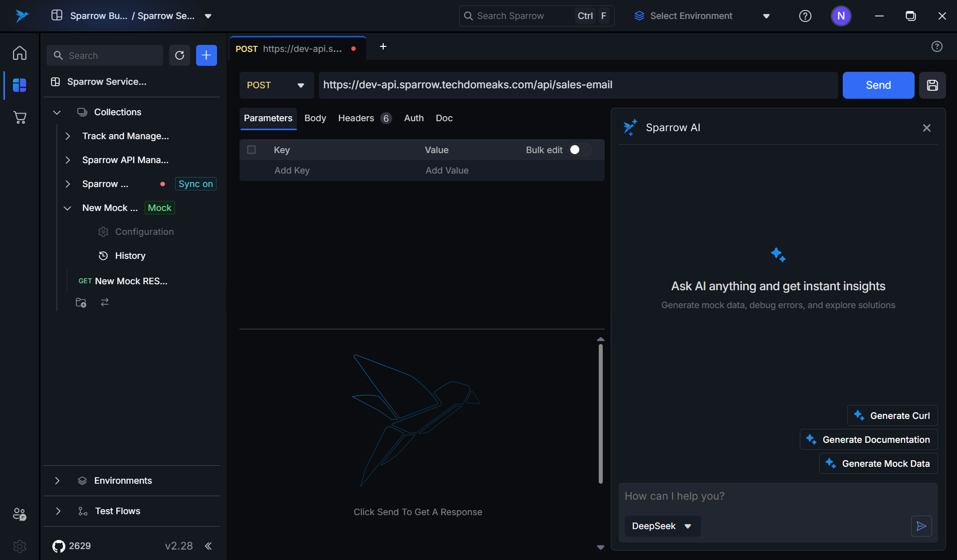Click the Send button
The width and height of the screenshot is (957, 560).
coord(878,85)
